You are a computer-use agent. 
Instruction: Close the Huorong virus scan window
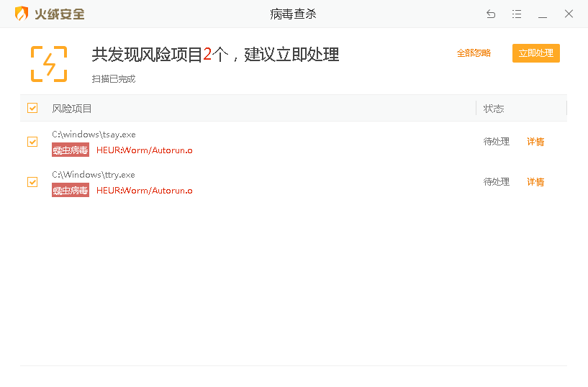(569, 14)
